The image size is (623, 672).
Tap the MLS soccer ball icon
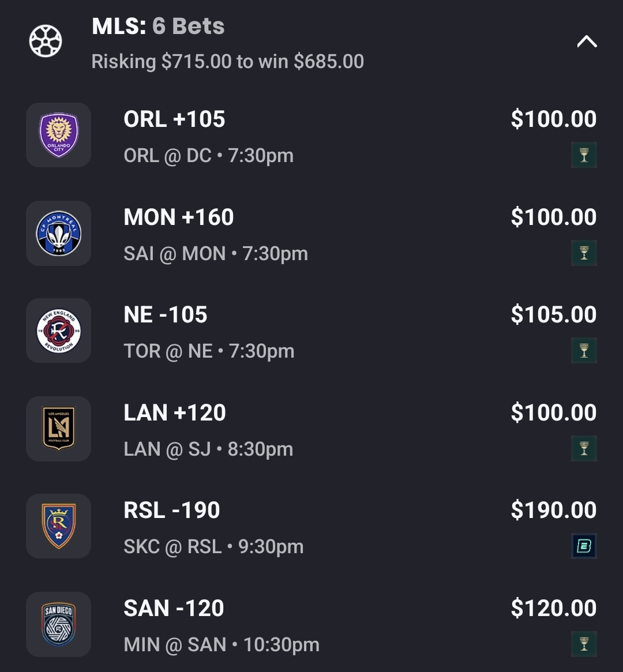pyautogui.click(x=46, y=42)
